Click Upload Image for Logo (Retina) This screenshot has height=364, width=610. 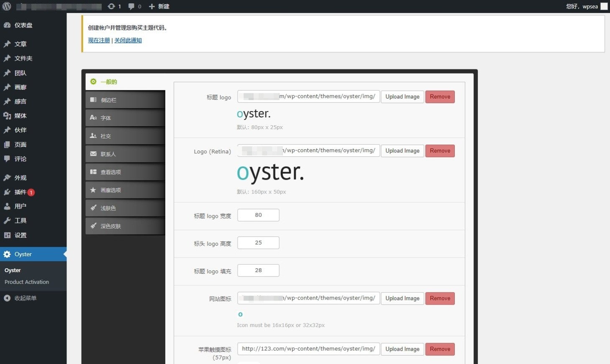[402, 151]
